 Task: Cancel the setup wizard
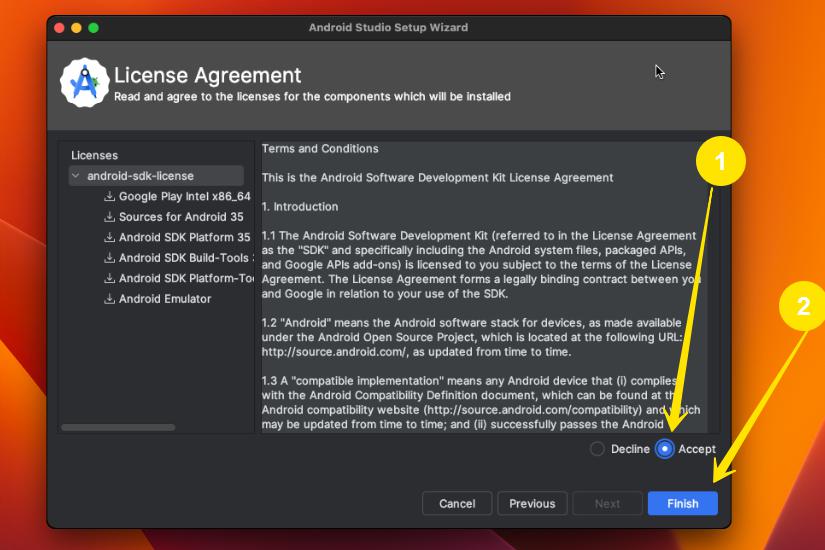coord(457,504)
